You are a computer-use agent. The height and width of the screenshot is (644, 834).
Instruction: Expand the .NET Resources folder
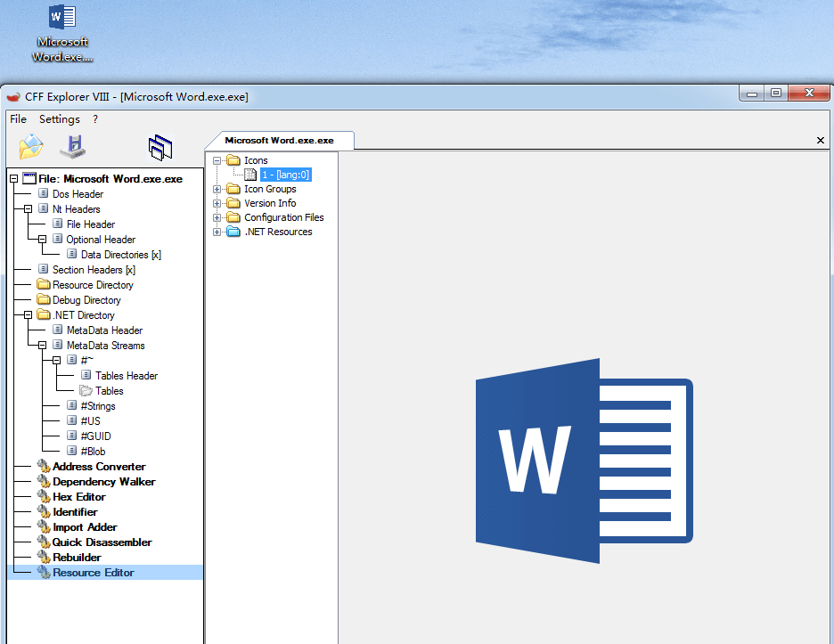[x=217, y=232]
